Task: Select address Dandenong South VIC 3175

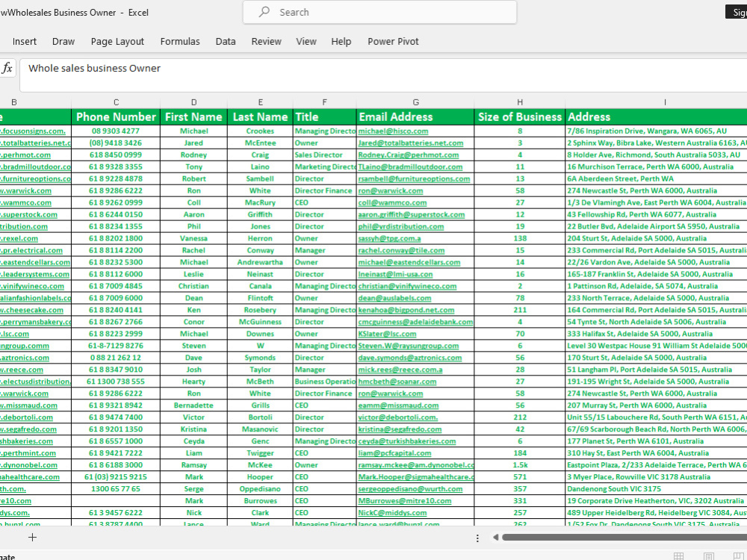Action: 657,488
